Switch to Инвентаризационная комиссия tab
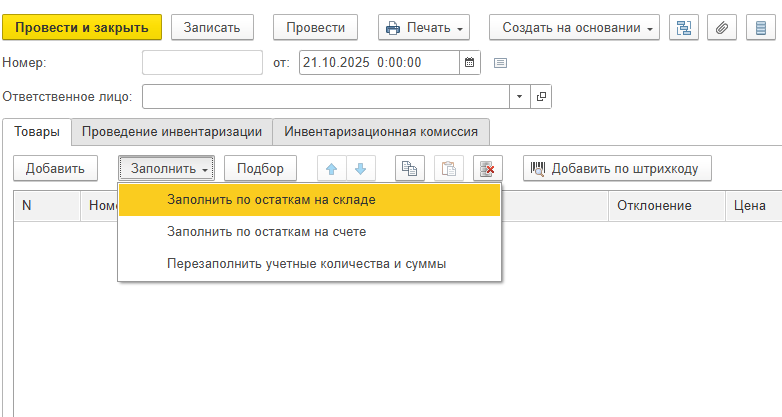Image resolution: width=782 pixels, height=417 pixels. tap(380, 131)
